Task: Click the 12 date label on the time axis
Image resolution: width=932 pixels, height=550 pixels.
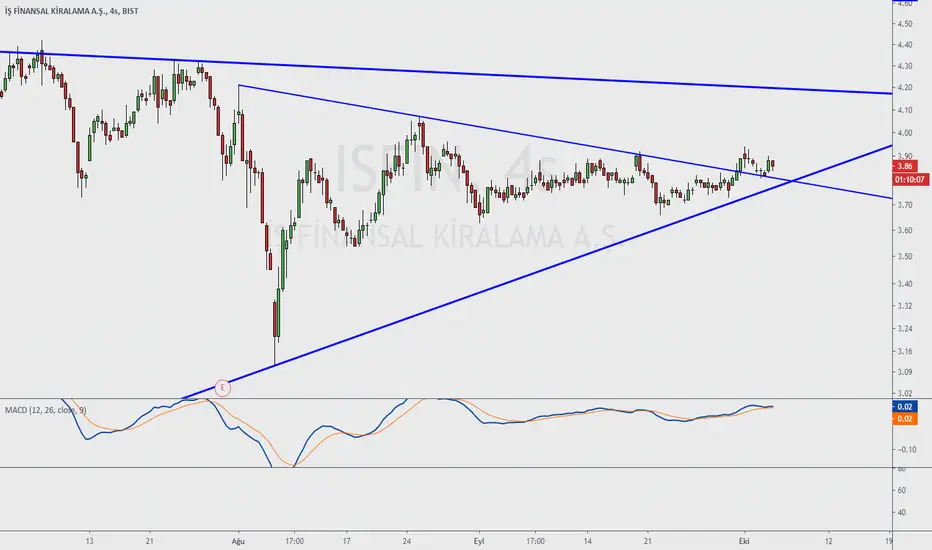Action: click(x=829, y=541)
